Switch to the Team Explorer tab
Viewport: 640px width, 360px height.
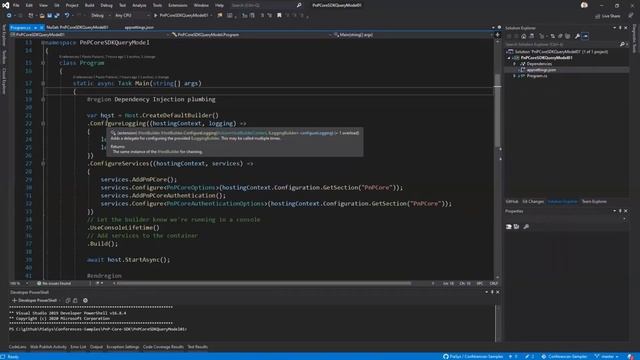(x=594, y=202)
